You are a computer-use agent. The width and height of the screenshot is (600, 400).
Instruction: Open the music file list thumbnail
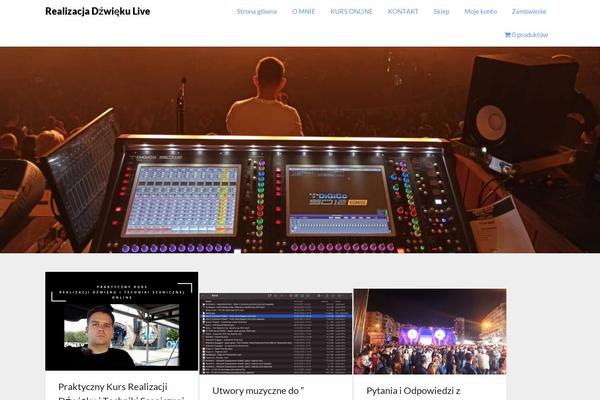(276, 334)
